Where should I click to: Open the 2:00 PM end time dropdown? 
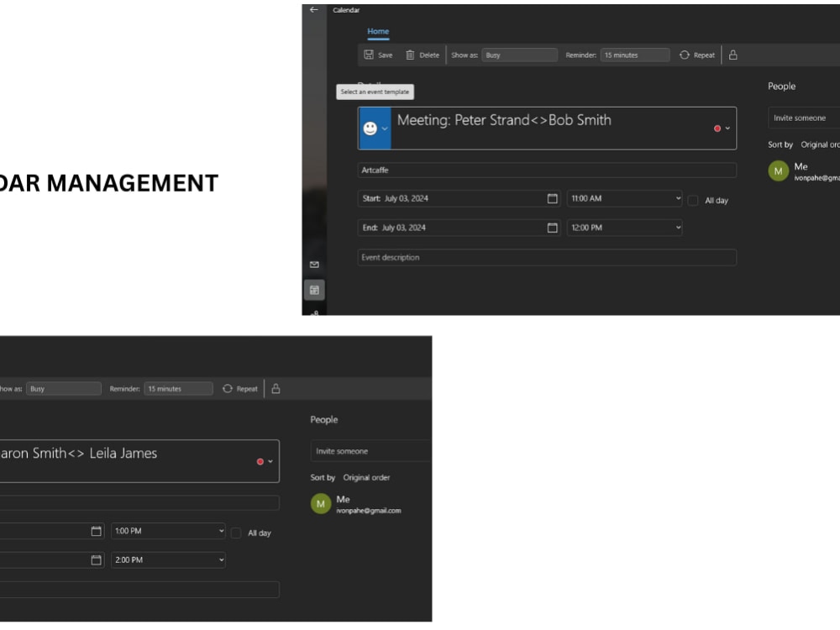pos(168,559)
